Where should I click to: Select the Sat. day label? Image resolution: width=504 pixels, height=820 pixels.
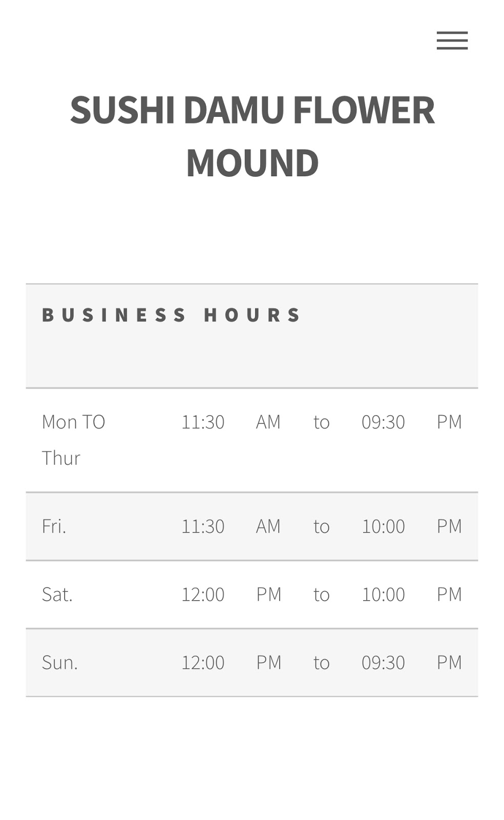(x=57, y=594)
